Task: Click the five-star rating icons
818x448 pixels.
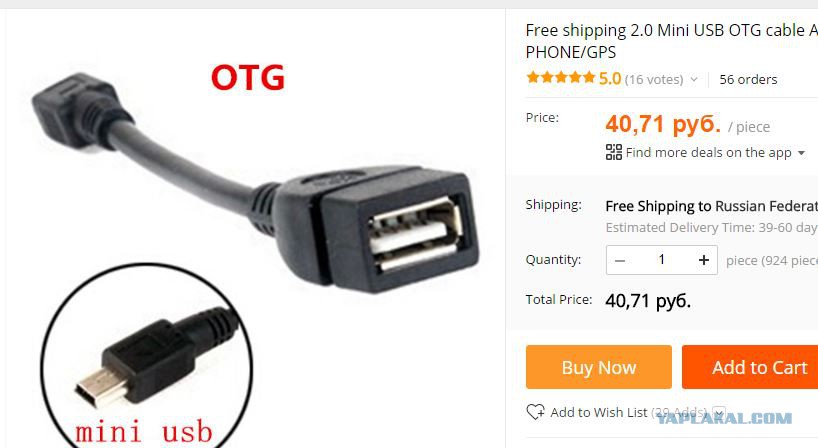Action: 561,78
